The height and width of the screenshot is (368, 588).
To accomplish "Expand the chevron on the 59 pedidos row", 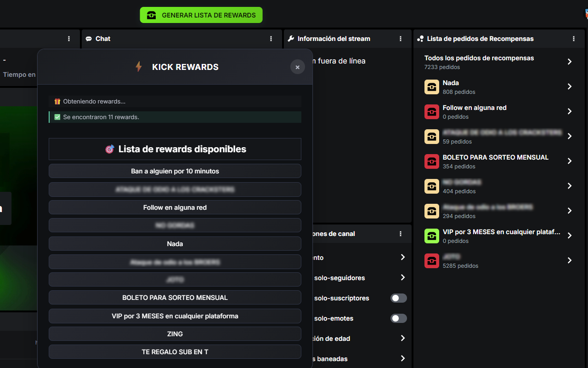I will point(570,136).
